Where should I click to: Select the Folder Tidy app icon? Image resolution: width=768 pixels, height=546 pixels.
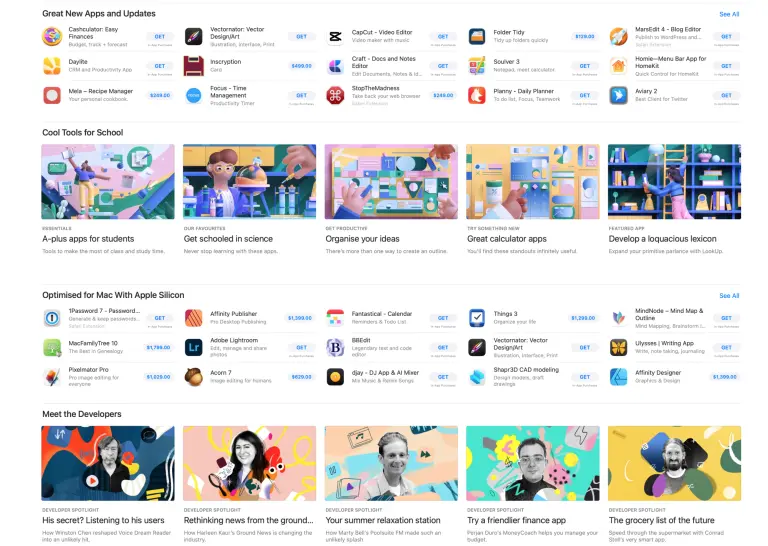(477, 37)
